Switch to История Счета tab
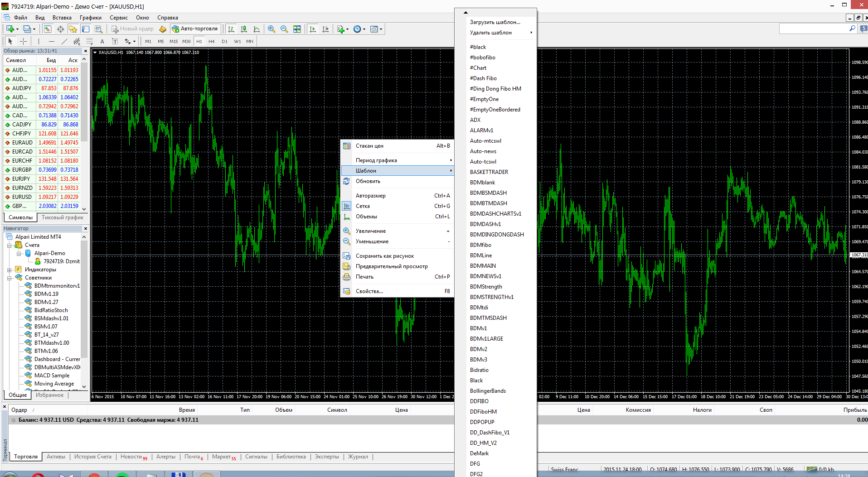The height and width of the screenshot is (477, 868). pyautogui.click(x=93, y=457)
